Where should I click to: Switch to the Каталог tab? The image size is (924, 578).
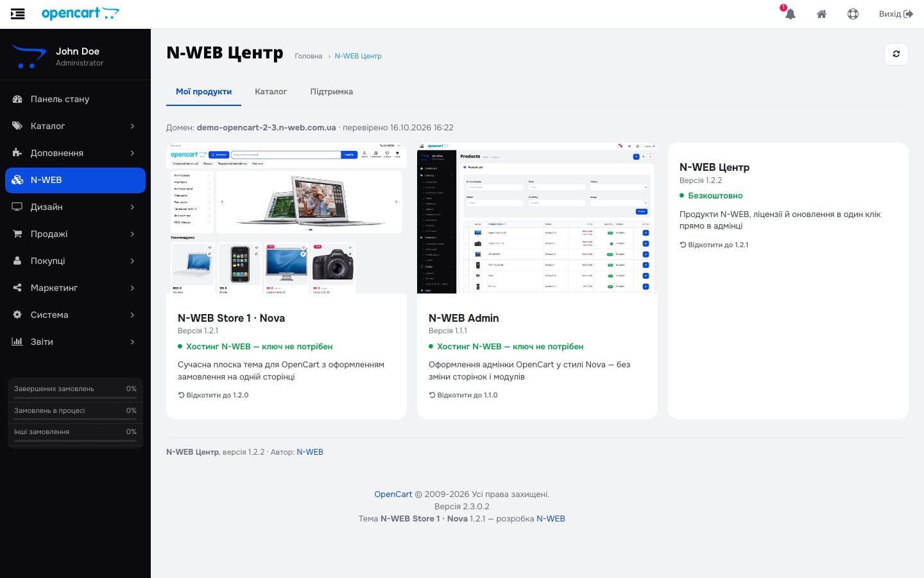click(271, 92)
